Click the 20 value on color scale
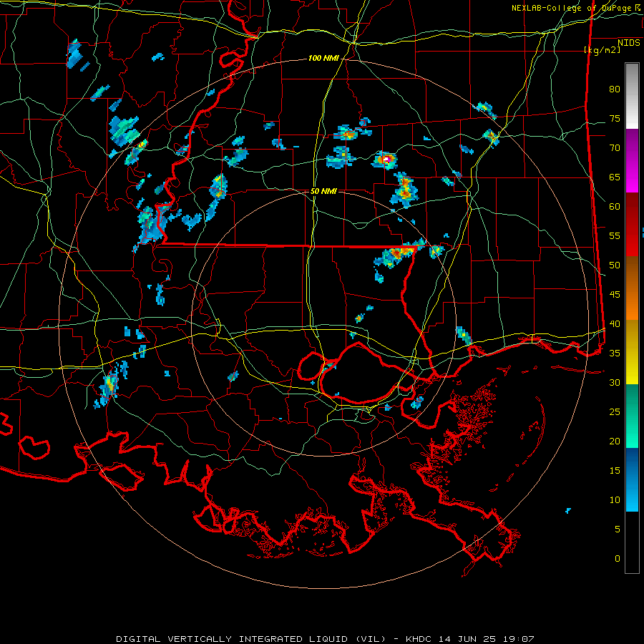 click(615, 441)
